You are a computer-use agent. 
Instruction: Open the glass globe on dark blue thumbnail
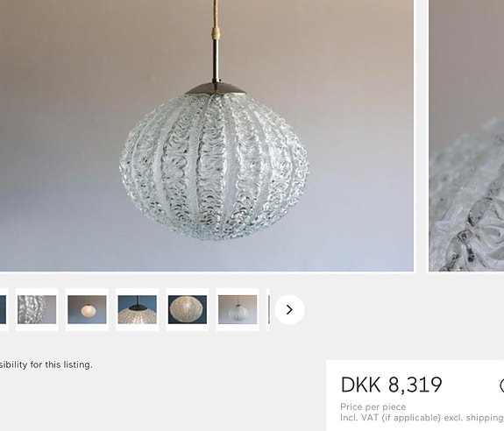click(x=188, y=309)
